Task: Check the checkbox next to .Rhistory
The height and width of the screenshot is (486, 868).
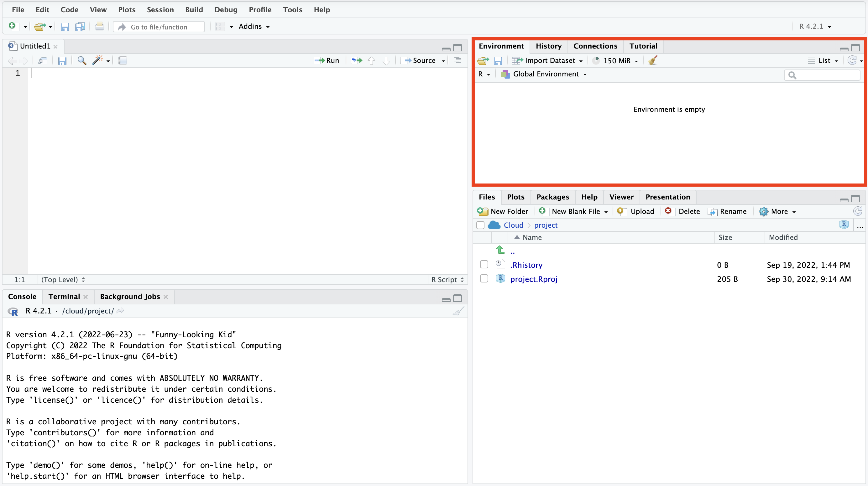Action: [x=484, y=264]
